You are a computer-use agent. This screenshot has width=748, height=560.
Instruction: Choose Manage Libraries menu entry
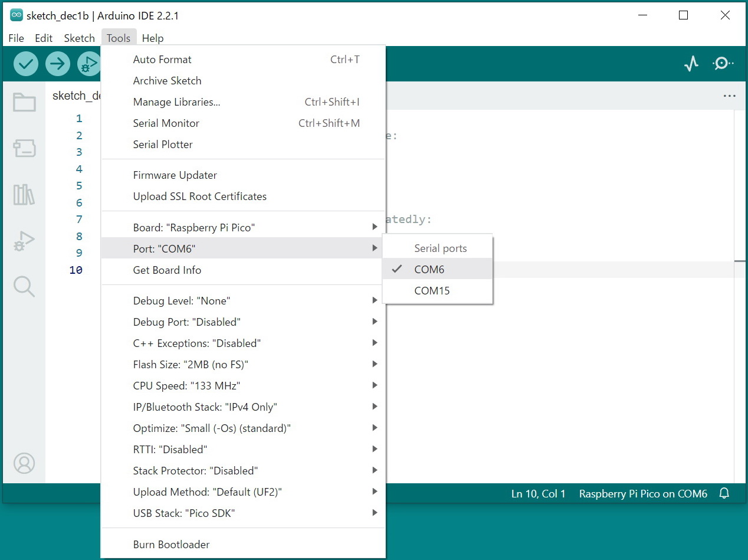point(244,101)
